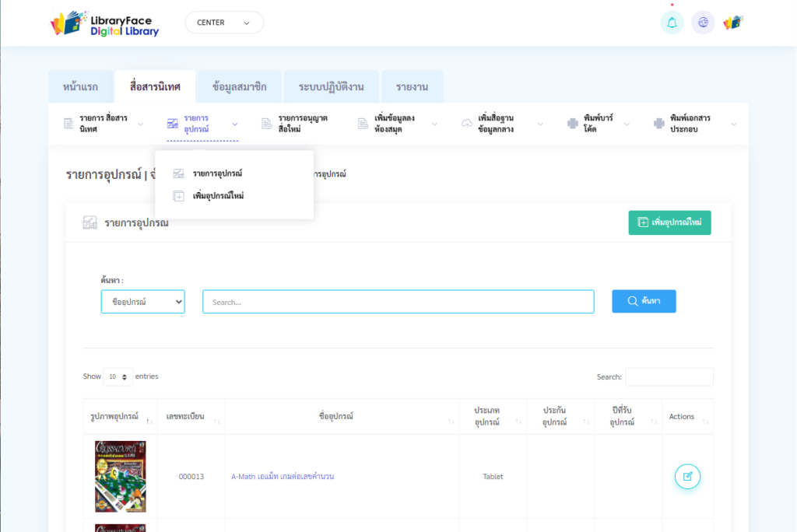Open the user profile avatar icon

(x=732, y=23)
